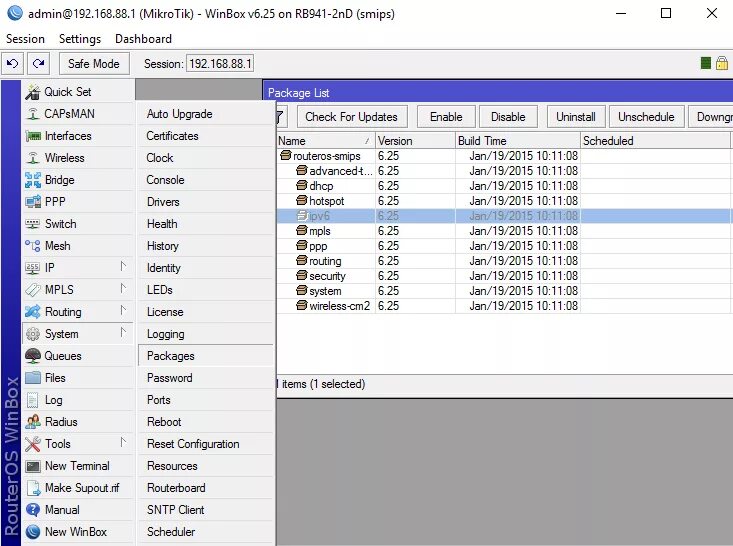This screenshot has width=733, height=546.
Task: Open Bridge icon in sidebar
Action: click(33, 180)
